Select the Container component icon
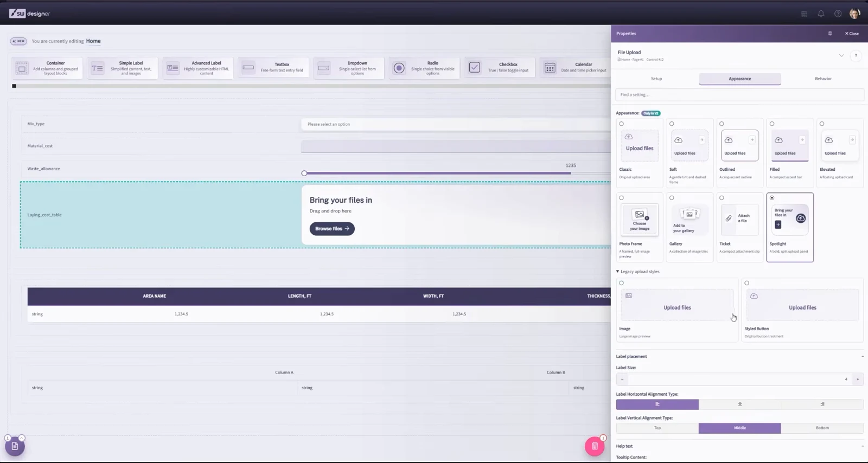The height and width of the screenshot is (463, 868). point(22,68)
